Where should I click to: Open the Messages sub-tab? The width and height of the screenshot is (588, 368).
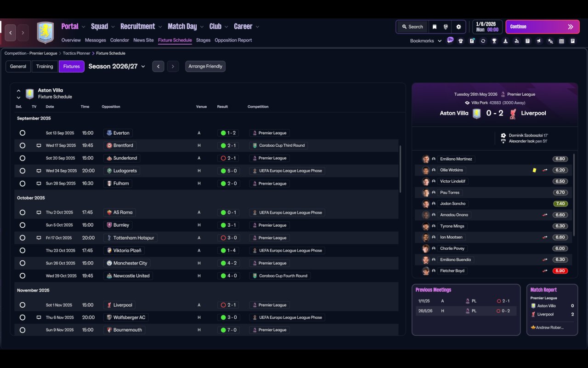coord(96,40)
